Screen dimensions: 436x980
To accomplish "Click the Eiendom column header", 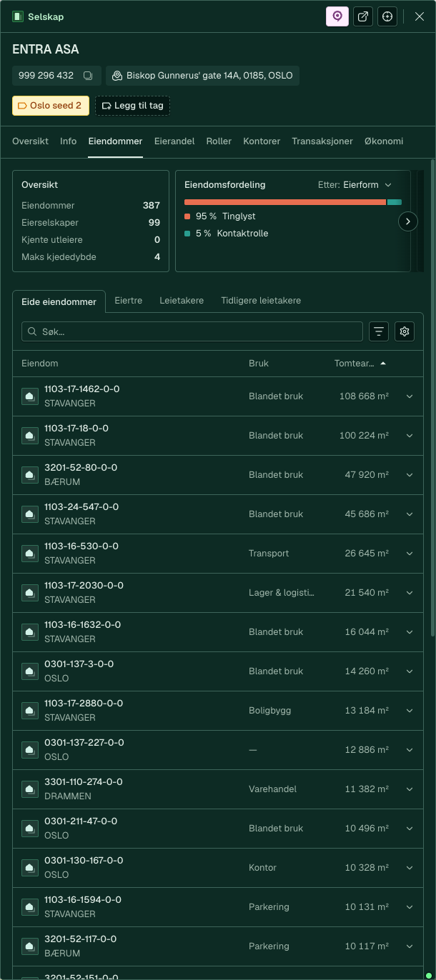I will click(40, 364).
